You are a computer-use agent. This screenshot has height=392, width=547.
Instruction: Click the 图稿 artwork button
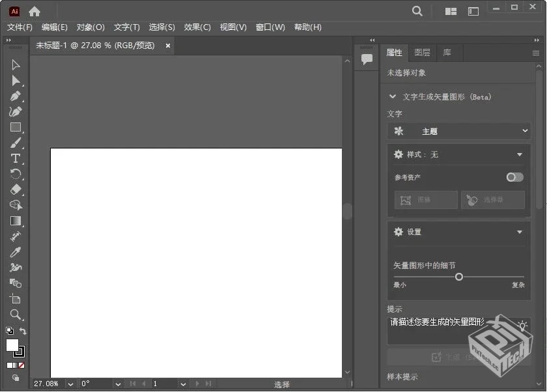[x=425, y=200]
